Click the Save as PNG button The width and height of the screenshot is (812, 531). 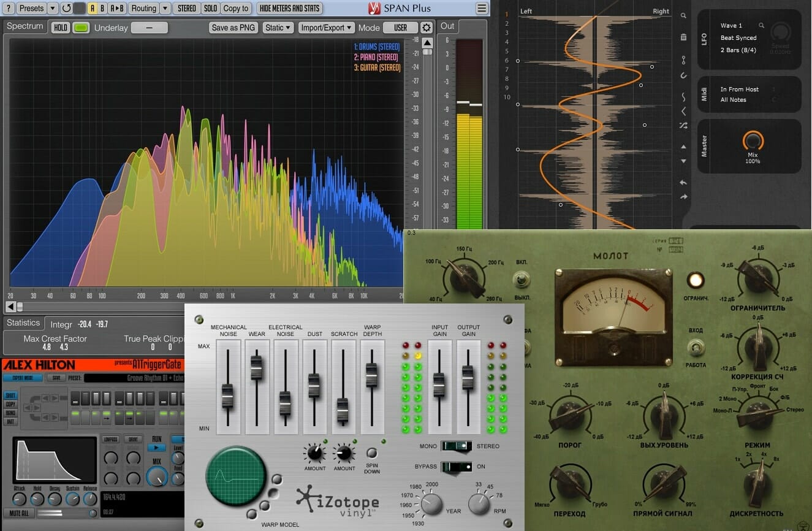(233, 27)
